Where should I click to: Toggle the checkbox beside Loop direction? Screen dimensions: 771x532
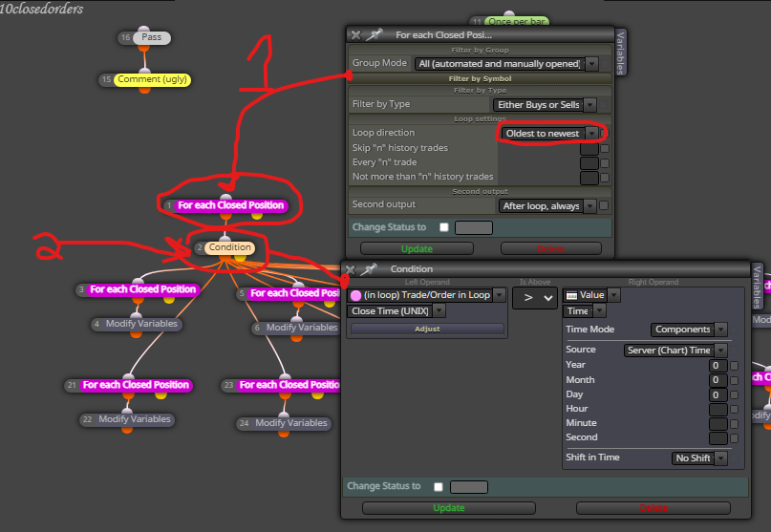tap(605, 134)
